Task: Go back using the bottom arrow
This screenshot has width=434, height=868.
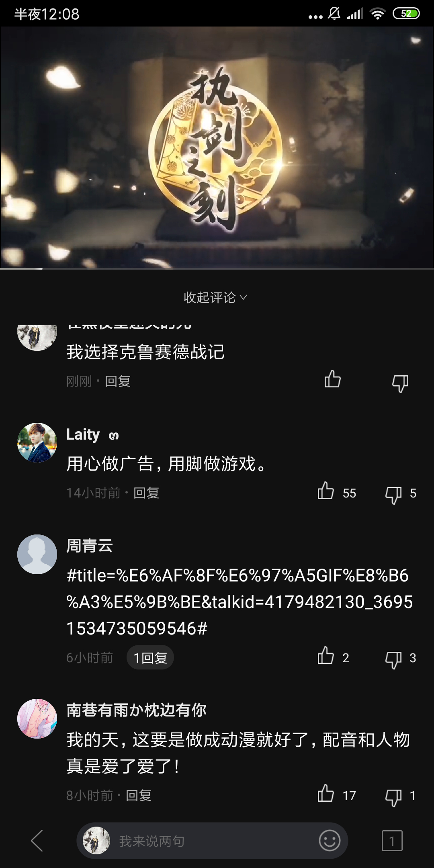Action: [x=37, y=841]
